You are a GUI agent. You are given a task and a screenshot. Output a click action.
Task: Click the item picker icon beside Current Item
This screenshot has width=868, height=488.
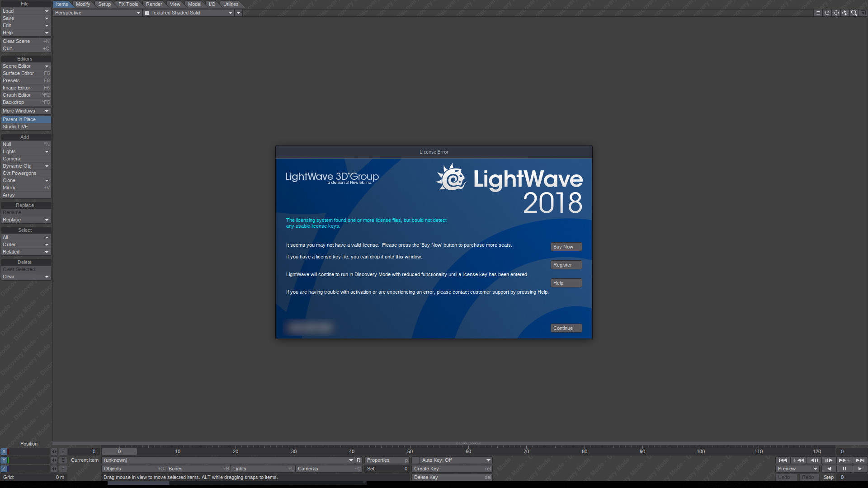coord(359,460)
